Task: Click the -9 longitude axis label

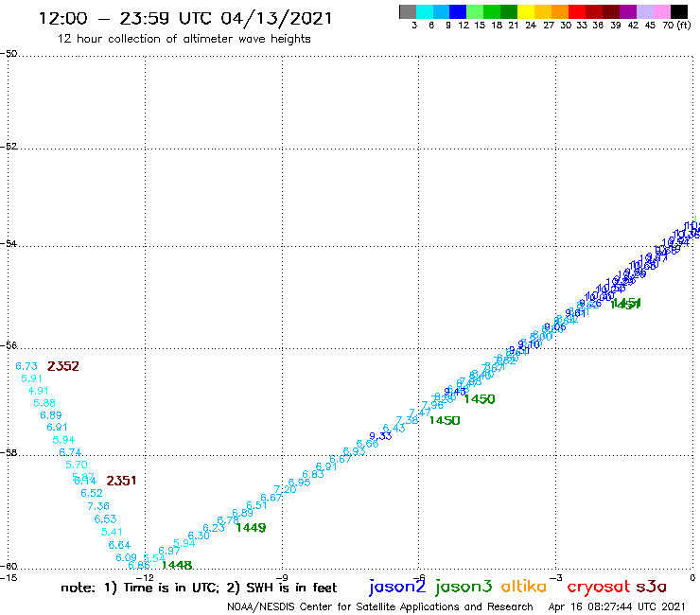Action: [x=282, y=577]
